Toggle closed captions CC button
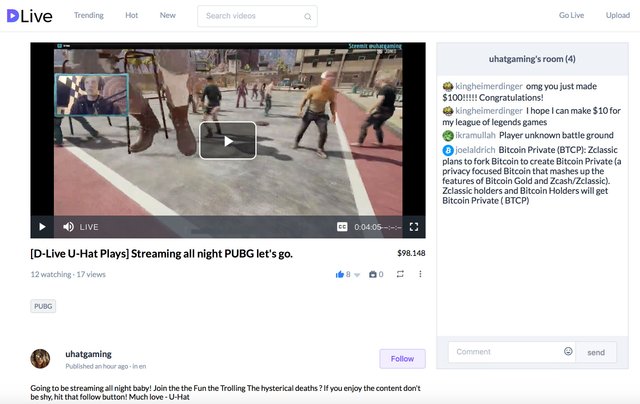The width and height of the screenshot is (640, 404). (342, 227)
